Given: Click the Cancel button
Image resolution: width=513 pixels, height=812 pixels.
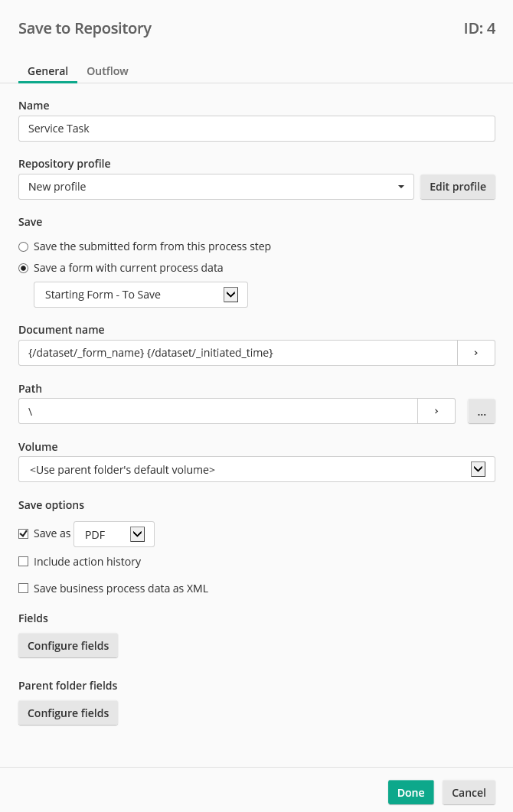Looking at the screenshot, I should [469, 793].
